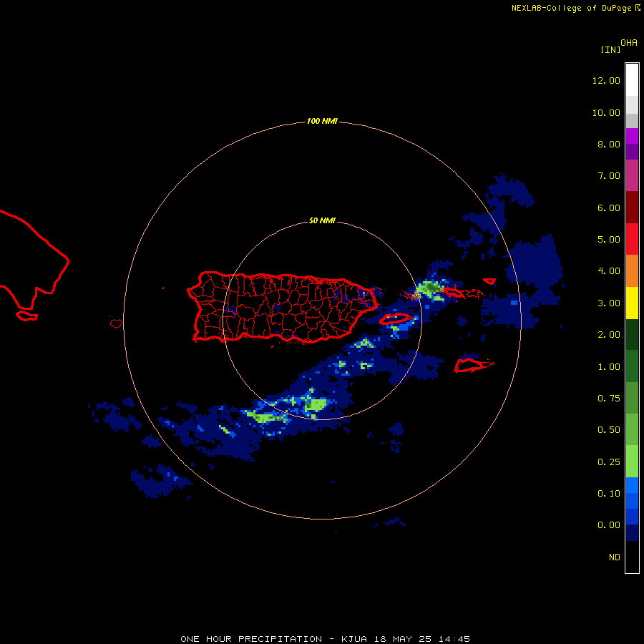Click the 0.10 legend value
The image size is (644, 644).
tap(609, 494)
